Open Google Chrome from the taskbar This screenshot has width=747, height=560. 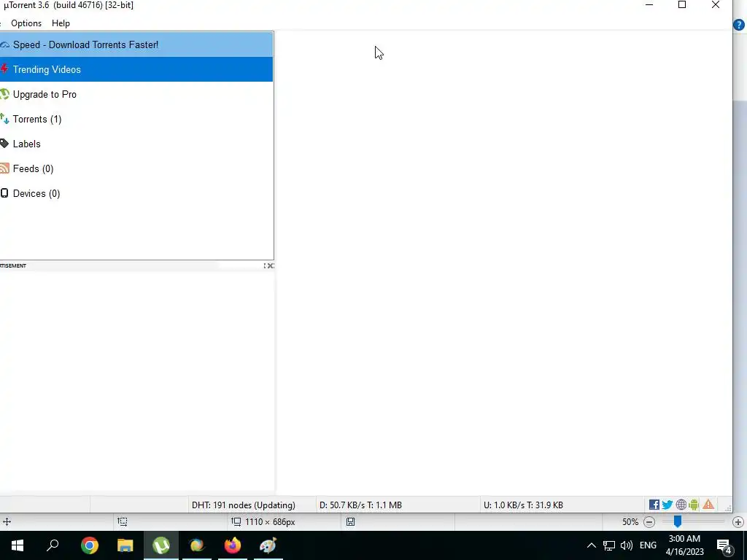click(90, 545)
